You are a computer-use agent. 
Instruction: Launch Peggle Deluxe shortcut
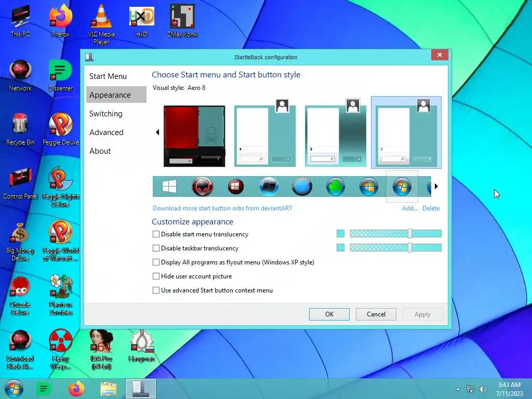[x=61, y=129]
